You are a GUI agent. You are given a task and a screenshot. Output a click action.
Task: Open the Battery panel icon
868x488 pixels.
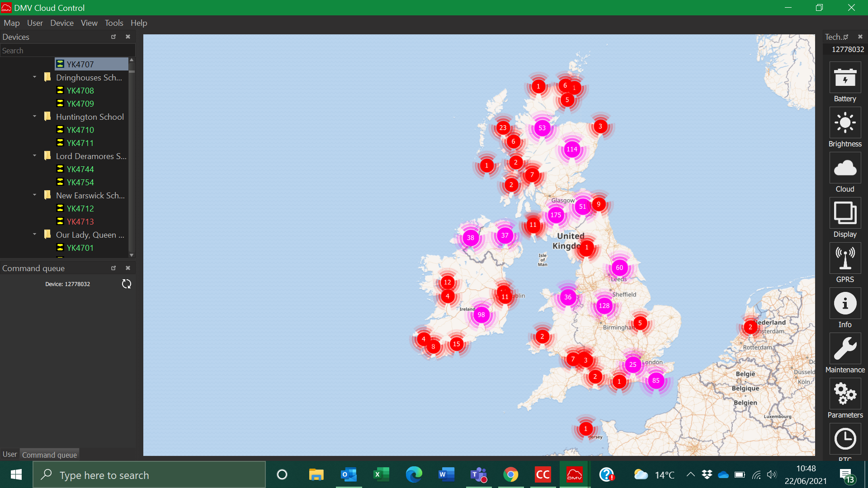click(844, 78)
